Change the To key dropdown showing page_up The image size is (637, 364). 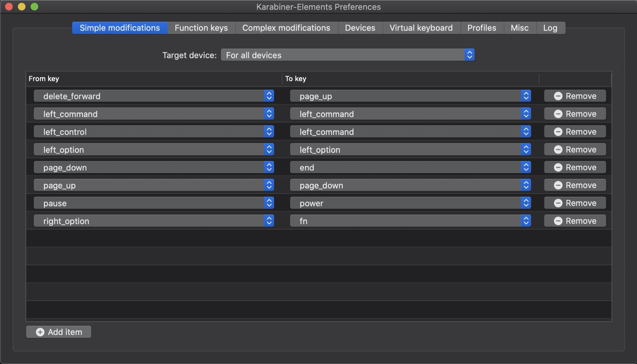(410, 96)
